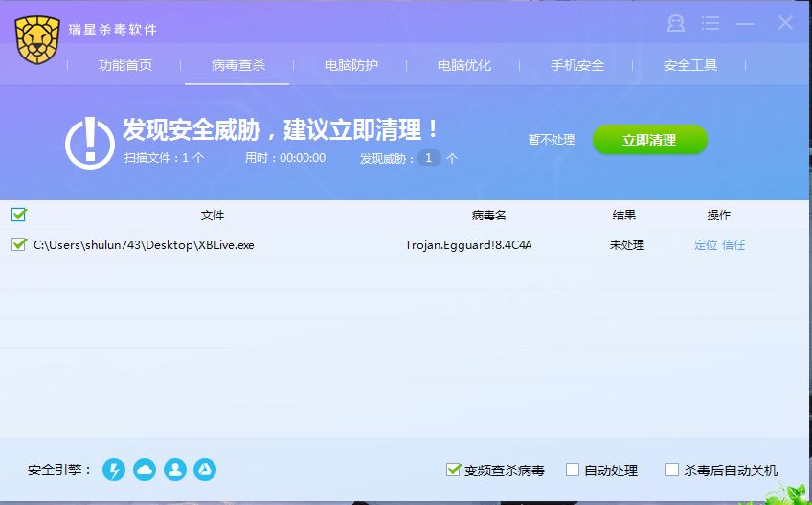Click the lightning bolt security engine icon
812x505 pixels.
(x=114, y=470)
